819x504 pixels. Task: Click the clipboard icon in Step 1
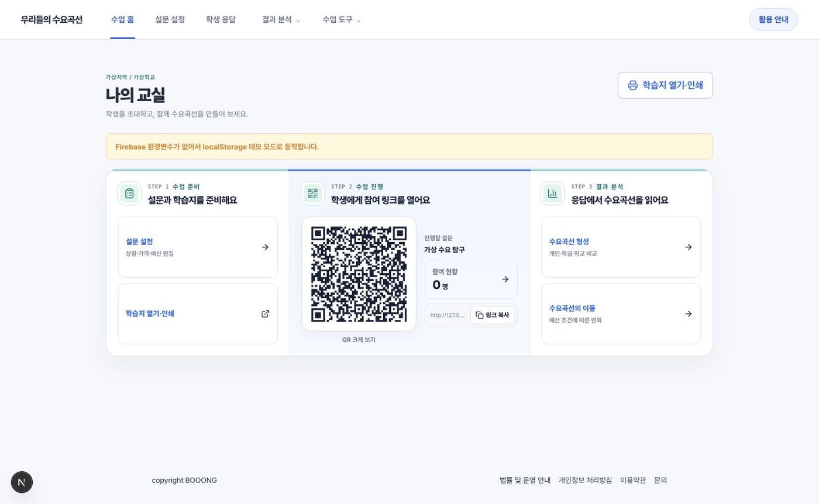[x=129, y=194]
